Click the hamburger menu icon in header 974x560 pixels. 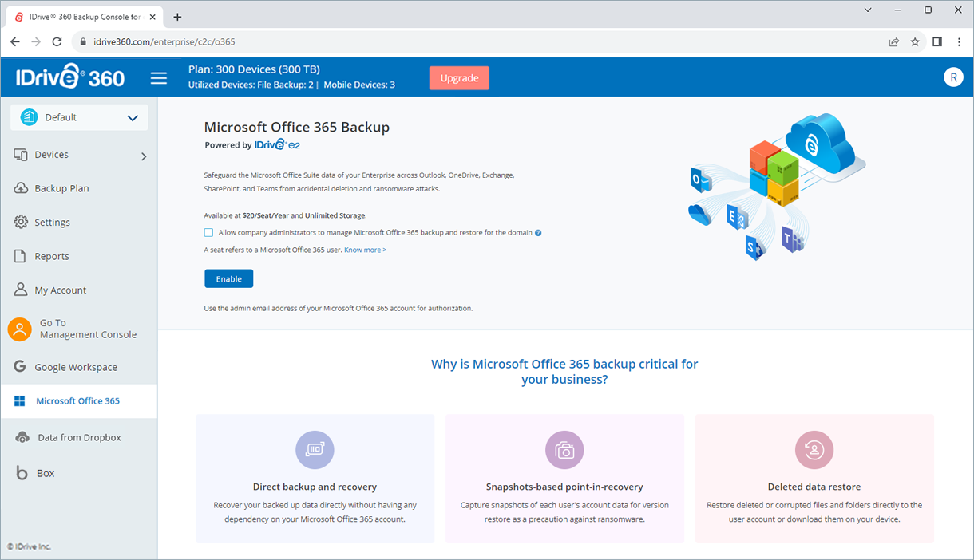click(159, 78)
